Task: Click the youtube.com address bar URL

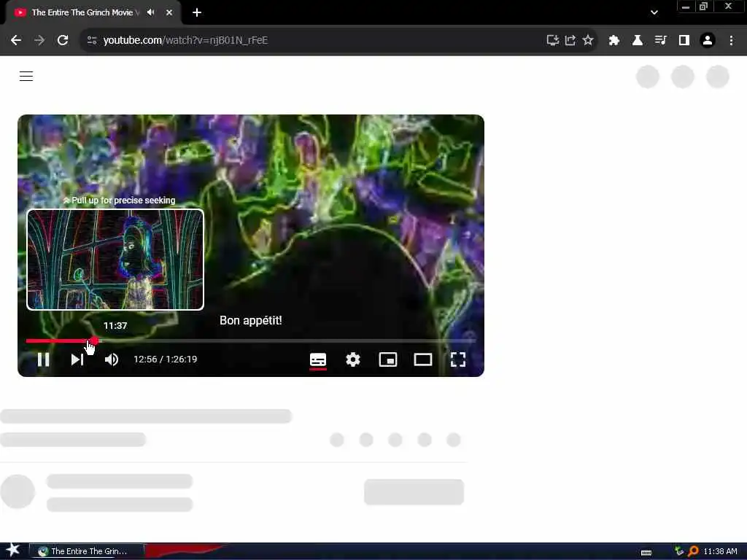Action: pos(185,41)
